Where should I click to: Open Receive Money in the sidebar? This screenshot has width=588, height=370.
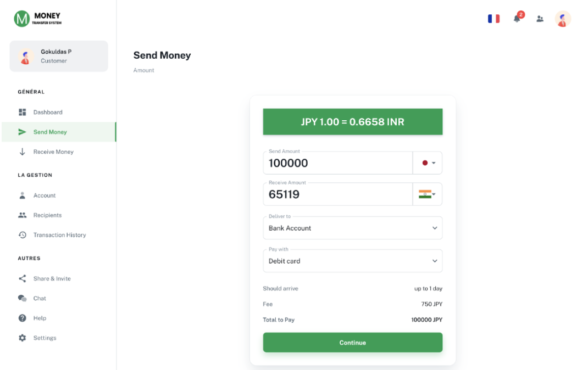(53, 152)
